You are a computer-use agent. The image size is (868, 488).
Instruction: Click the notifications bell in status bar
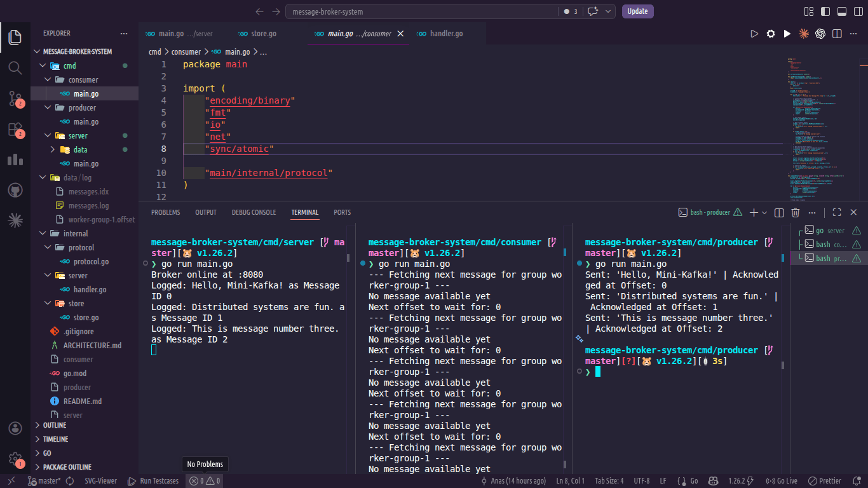(856, 481)
